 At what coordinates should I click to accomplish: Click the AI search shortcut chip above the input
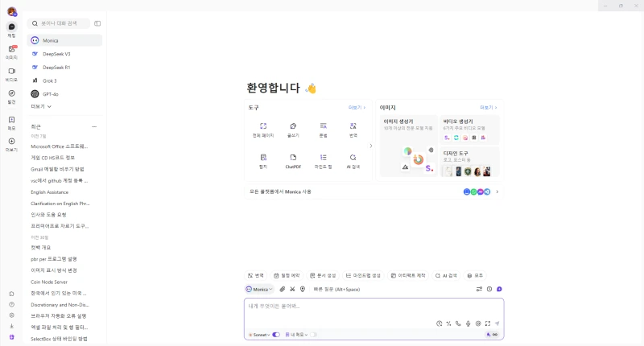pos(446,275)
